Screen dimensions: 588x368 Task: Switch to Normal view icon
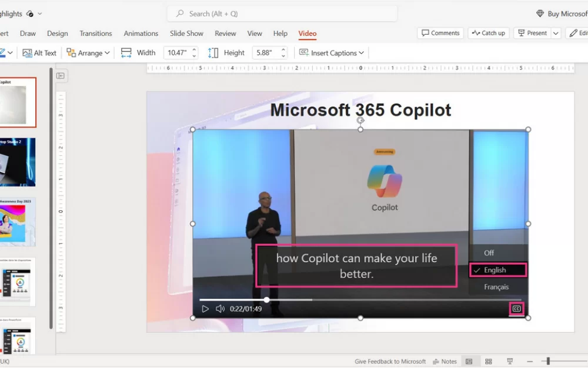click(469, 362)
